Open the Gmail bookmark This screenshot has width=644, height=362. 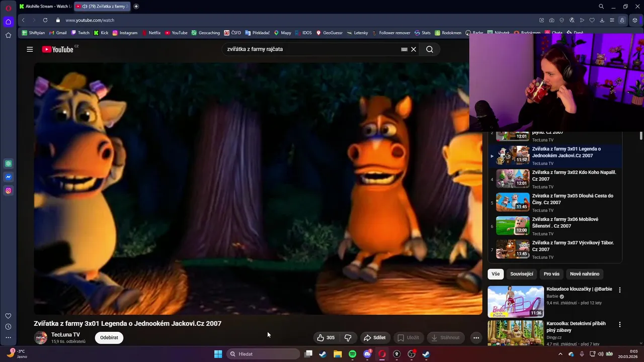pyautogui.click(x=58, y=33)
